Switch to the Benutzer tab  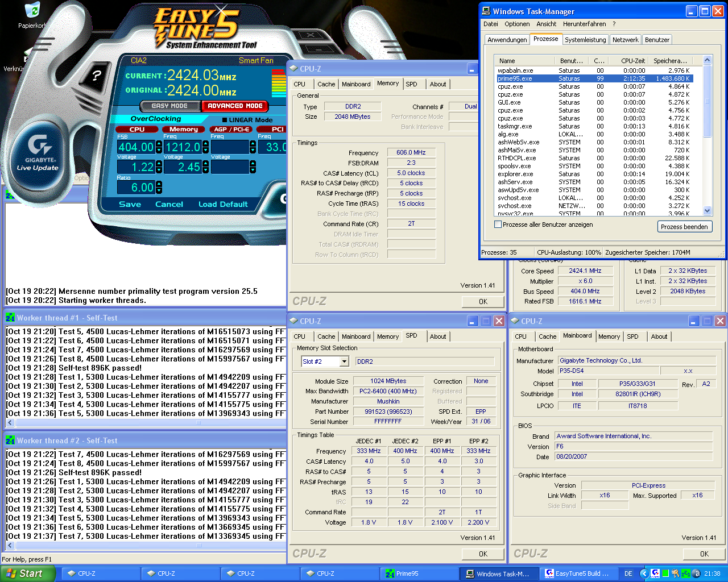[x=657, y=40]
